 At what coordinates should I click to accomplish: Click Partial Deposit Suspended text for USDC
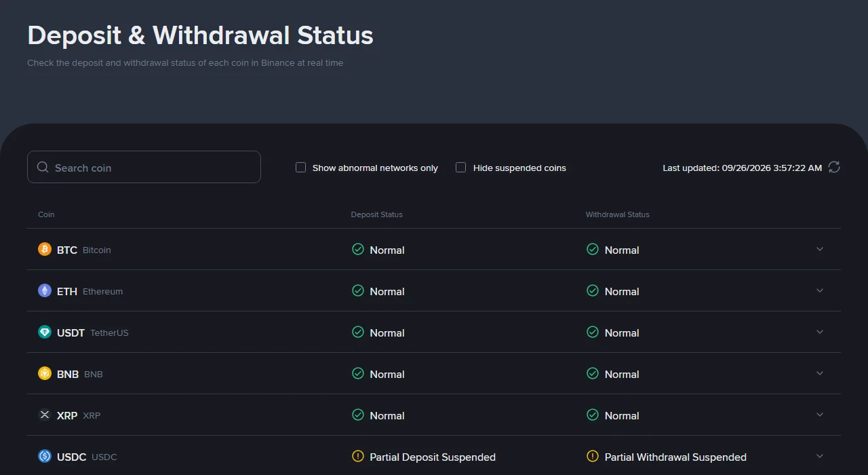tap(433, 457)
